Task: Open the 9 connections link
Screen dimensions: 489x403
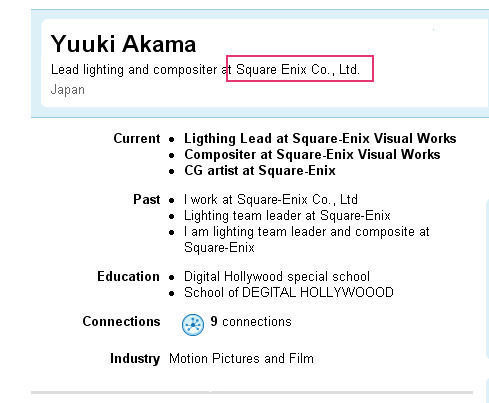Action: pyautogui.click(x=251, y=322)
